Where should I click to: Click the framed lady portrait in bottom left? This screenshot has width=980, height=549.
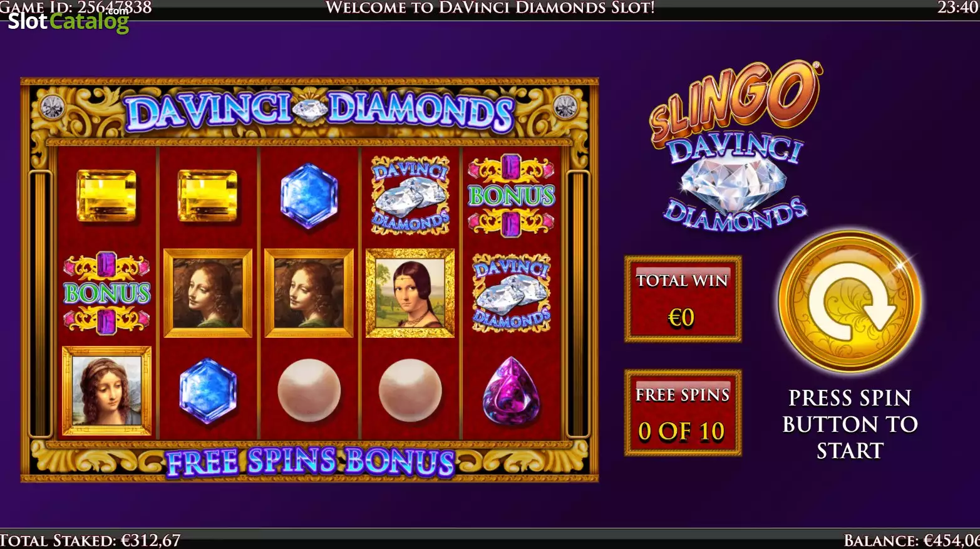tap(106, 391)
